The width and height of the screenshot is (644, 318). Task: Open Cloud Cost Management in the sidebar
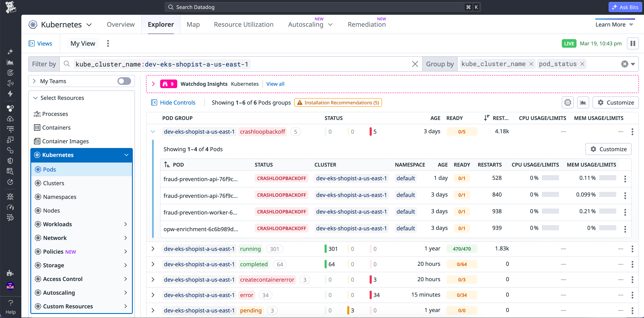pyautogui.click(x=10, y=119)
